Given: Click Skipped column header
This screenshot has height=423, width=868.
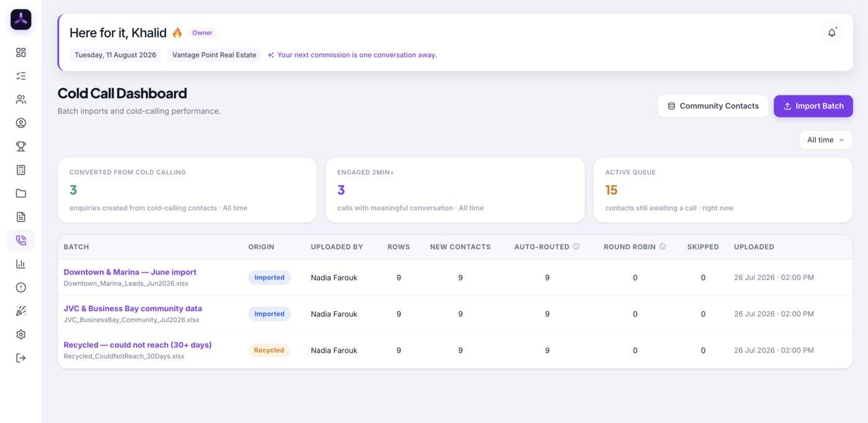Looking at the screenshot, I should (703, 246).
